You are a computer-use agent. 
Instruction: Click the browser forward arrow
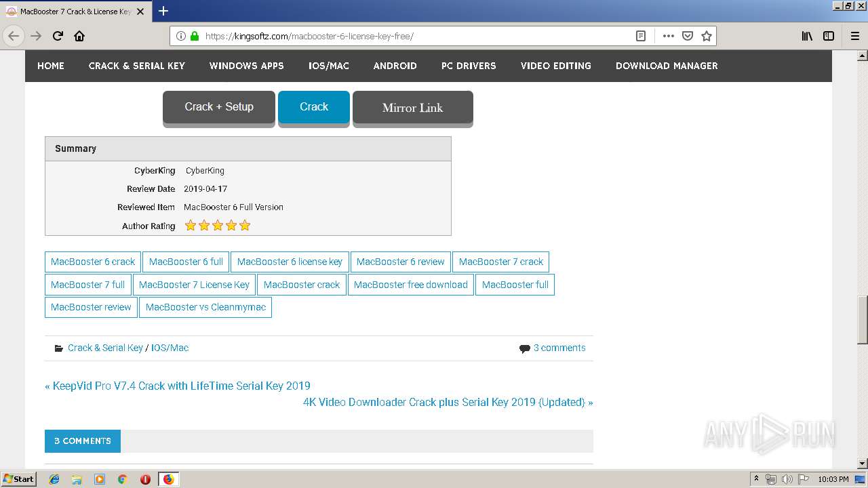(x=36, y=36)
